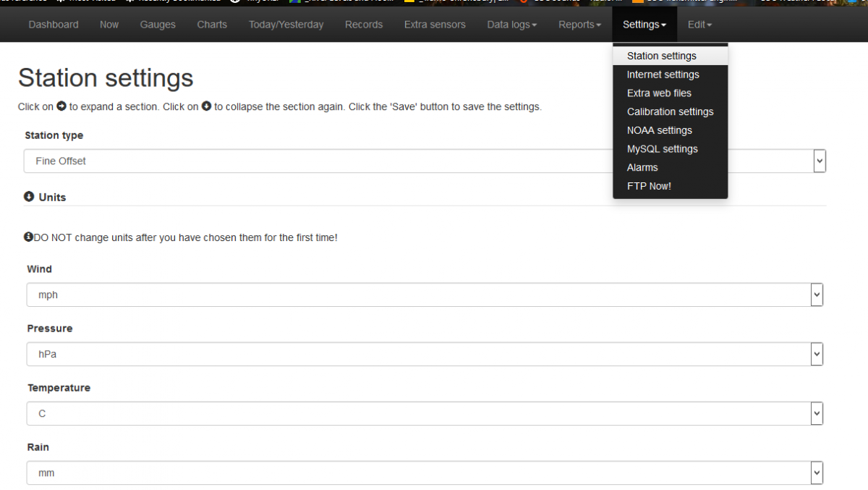This screenshot has width=868, height=490.
Task: Open the Data logs menu
Action: [x=511, y=24]
